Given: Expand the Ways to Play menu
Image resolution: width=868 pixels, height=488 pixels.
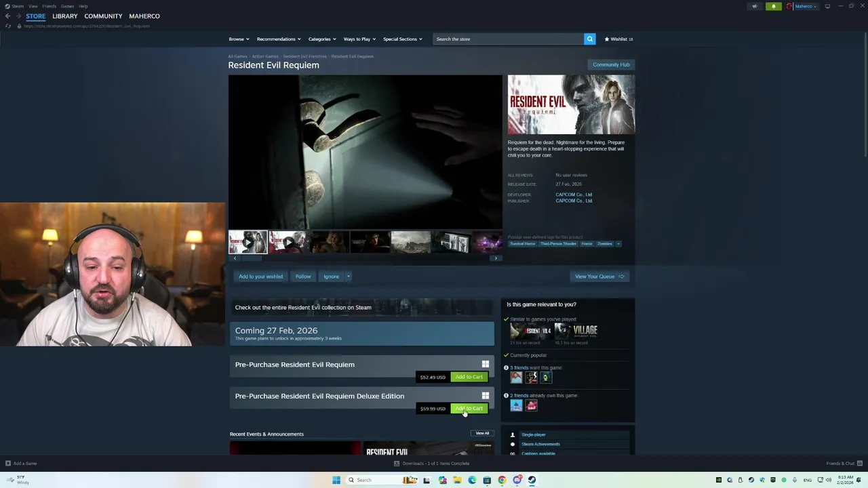Looking at the screenshot, I should point(359,39).
